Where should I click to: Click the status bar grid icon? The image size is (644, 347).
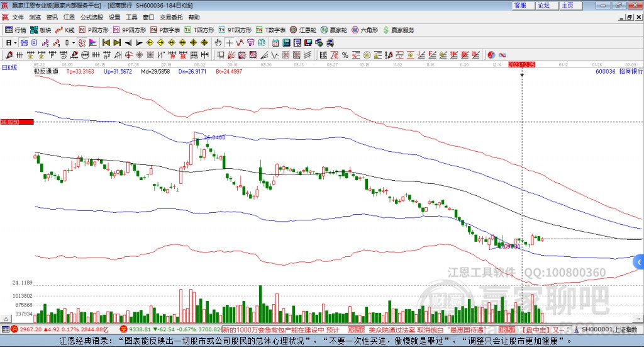click(x=5, y=329)
